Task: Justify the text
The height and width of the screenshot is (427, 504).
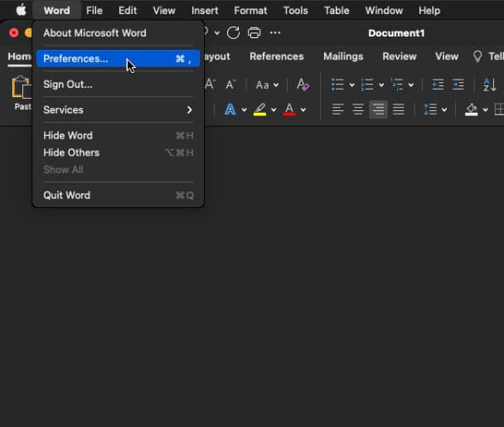Action: pyautogui.click(x=399, y=109)
